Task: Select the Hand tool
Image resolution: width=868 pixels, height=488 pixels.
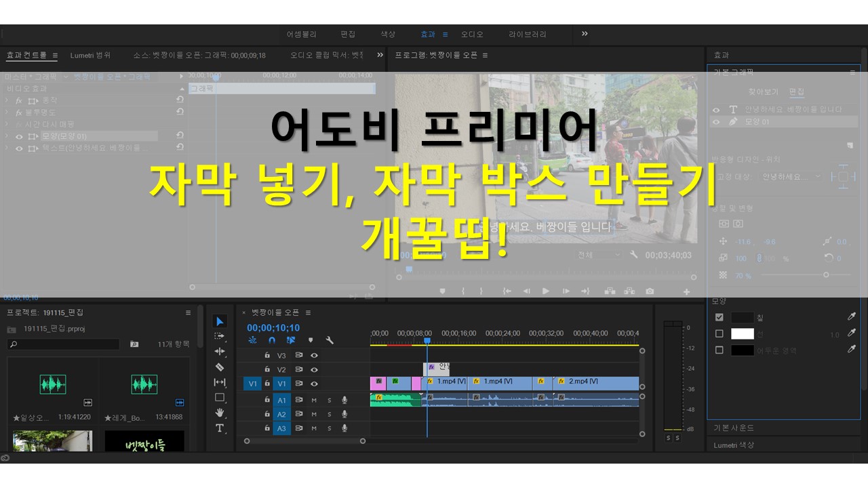Action: (x=220, y=413)
